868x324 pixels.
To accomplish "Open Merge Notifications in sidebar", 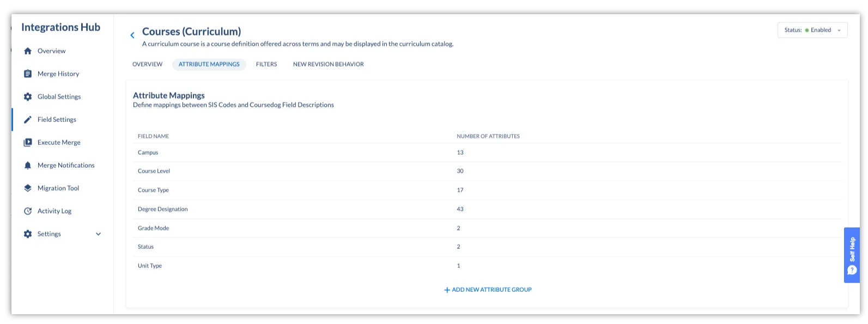I will click(66, 166).
